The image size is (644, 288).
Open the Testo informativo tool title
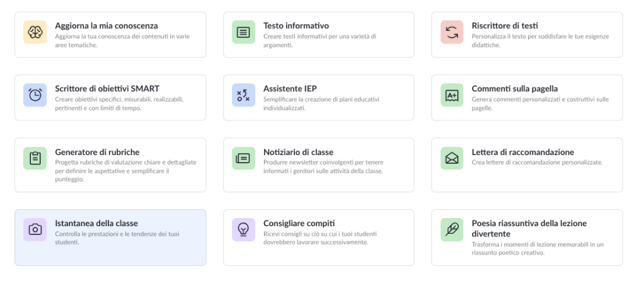click(296, 26)
